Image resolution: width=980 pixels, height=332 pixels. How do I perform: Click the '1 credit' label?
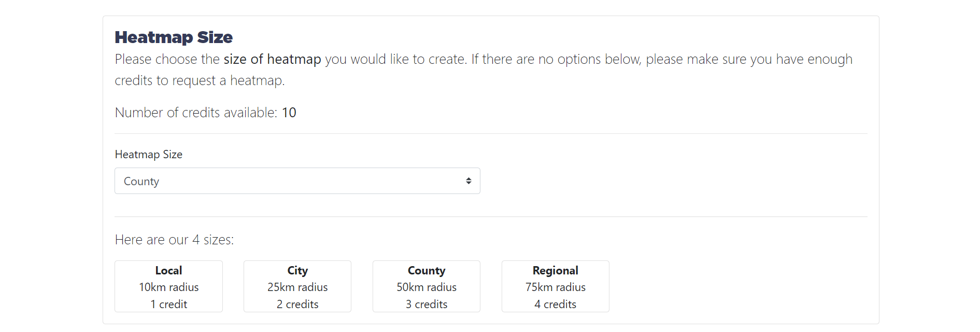pos(169,305)
